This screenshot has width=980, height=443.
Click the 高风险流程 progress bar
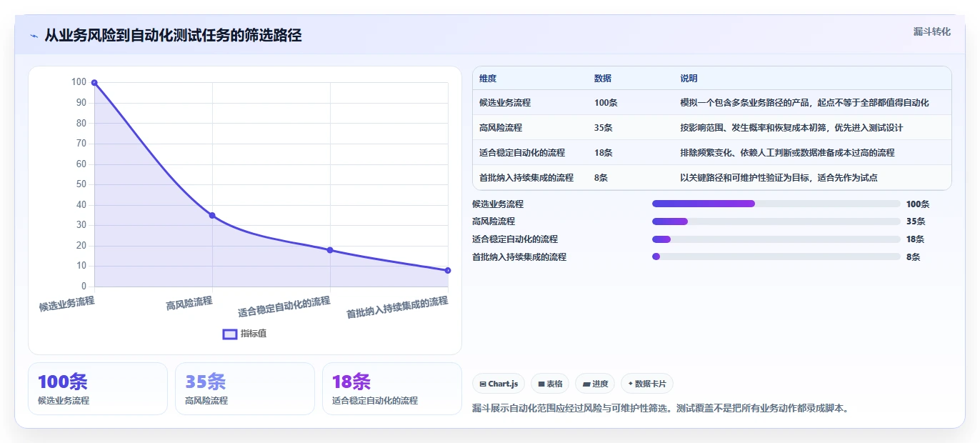pos(776,221)
